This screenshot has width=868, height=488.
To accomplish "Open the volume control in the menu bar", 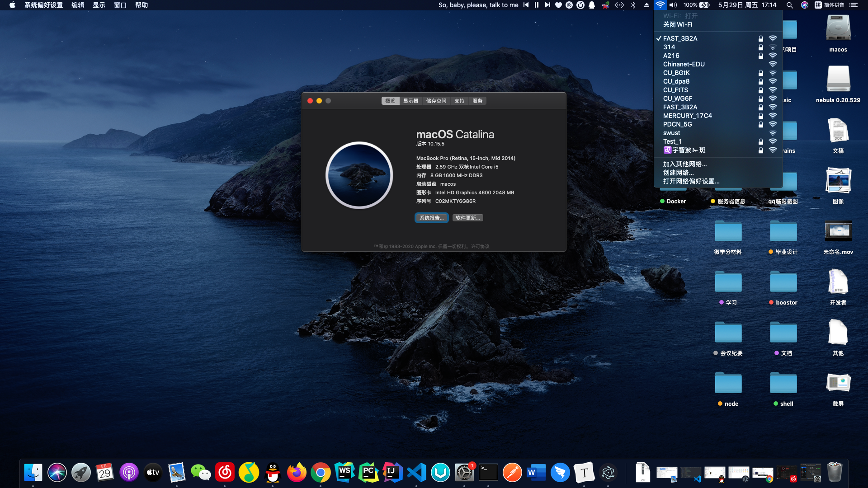I will (x=673, y=5).
